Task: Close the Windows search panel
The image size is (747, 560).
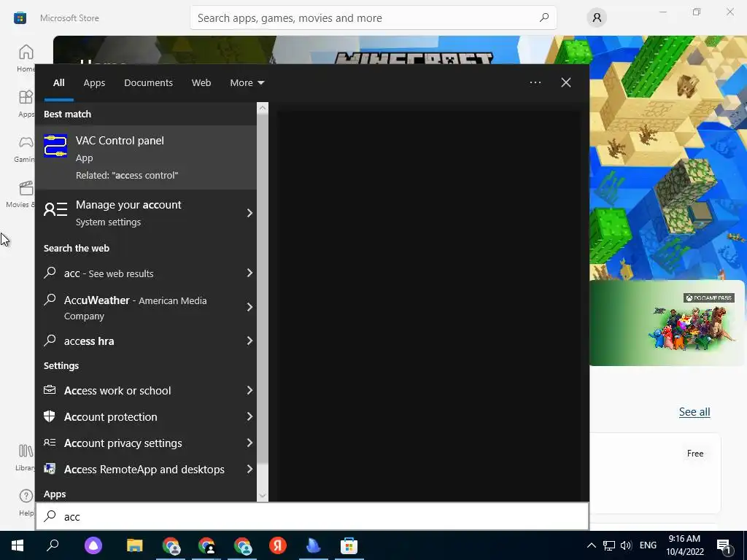Action: point(566,82)
